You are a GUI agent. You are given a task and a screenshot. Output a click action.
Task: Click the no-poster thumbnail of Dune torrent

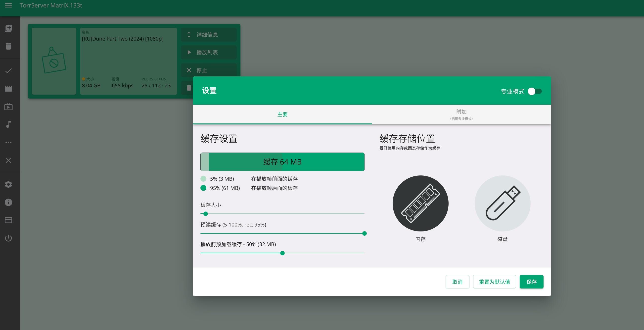coord(54,61)
